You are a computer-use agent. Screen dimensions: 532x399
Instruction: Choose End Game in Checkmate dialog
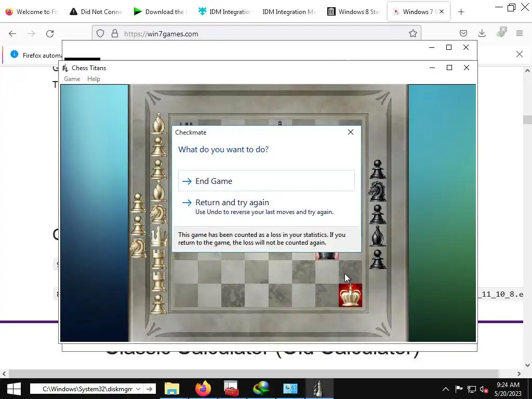pyautogui.click(x=267, y=181)
